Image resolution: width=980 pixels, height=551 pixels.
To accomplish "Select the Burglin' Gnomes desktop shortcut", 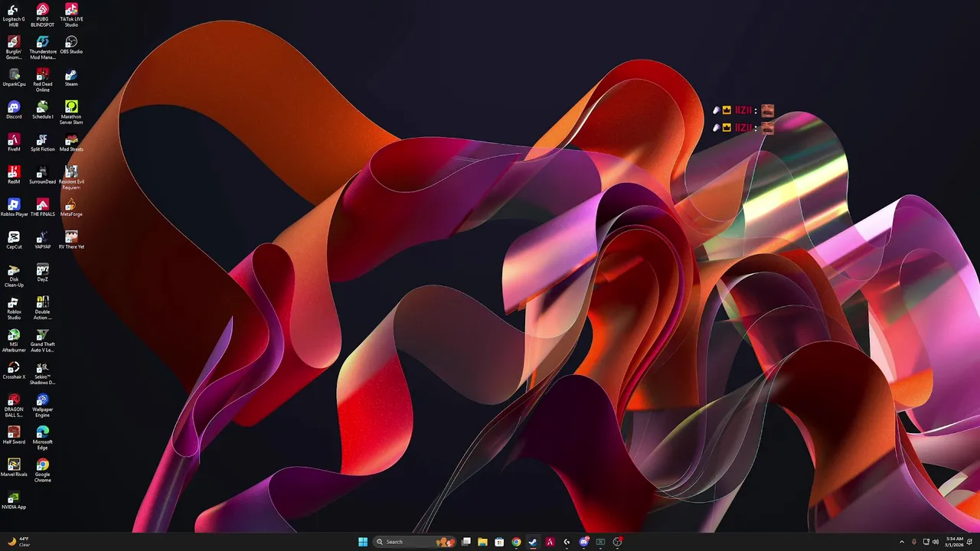I will pyautogui.click(x=14, y=47).
